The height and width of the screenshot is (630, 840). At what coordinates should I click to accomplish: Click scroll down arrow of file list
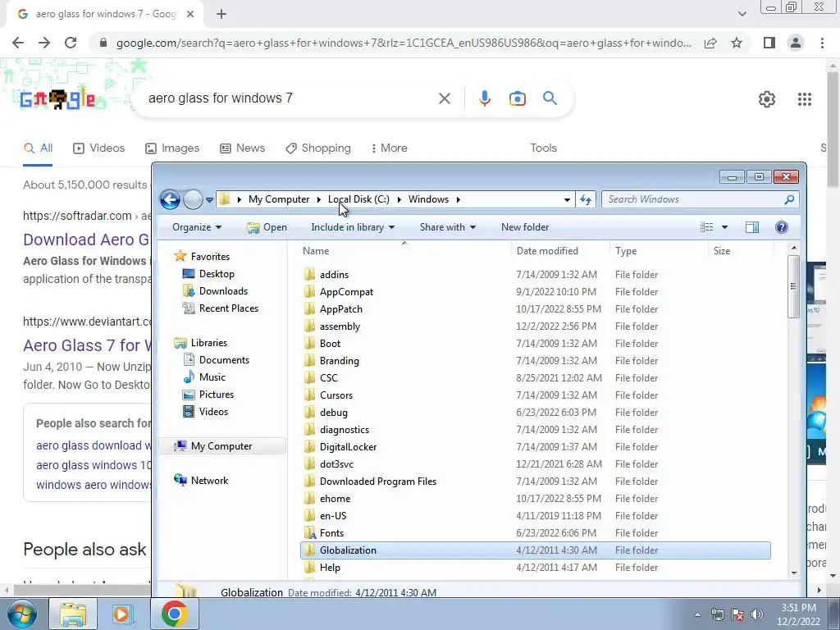[794, 573]
